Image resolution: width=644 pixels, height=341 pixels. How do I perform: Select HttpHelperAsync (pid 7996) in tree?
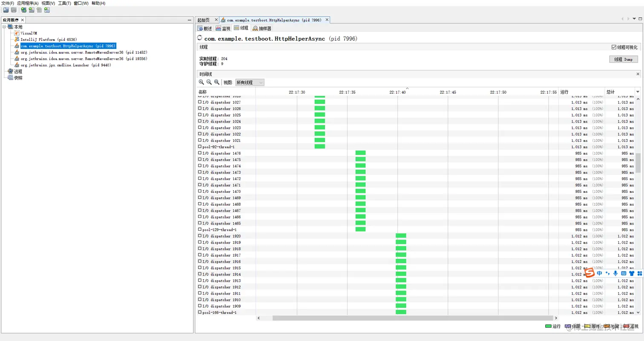click(x=68, y=46)
